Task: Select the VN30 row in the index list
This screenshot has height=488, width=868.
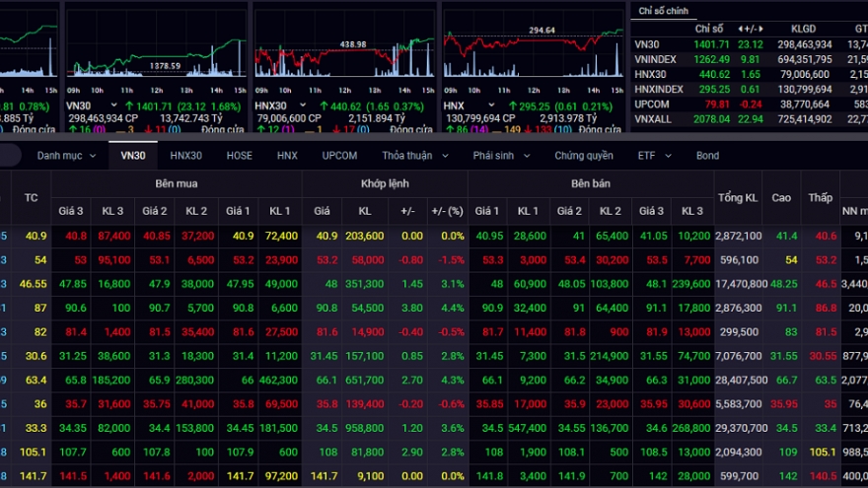Action: tap(750, 44)
